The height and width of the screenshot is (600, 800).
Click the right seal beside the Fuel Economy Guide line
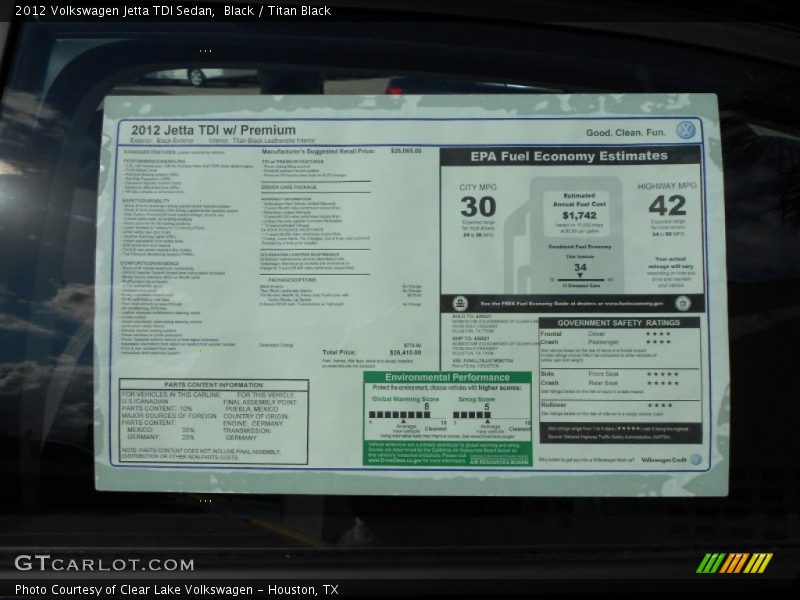[683, 304]
